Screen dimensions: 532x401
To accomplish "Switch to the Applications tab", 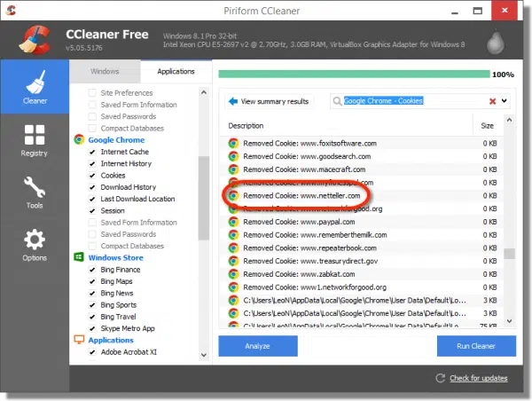I will click(x=176, y=71).
